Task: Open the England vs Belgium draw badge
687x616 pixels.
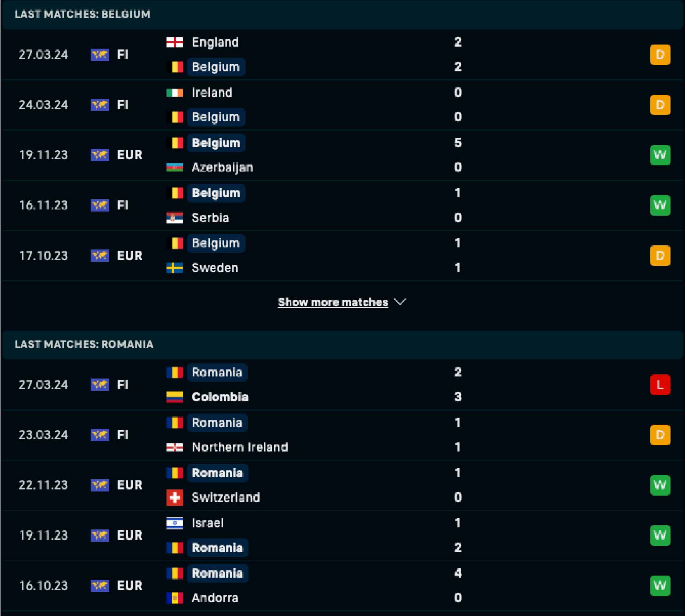Action: (660, 55)
